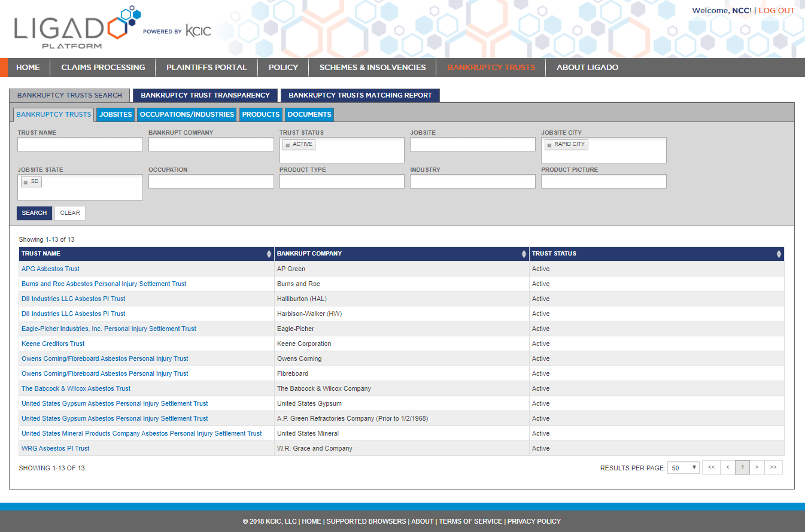The width and height of the screenshot is (805, 532).
Task: Focus the Product Type field
Action: coord(342,181)
